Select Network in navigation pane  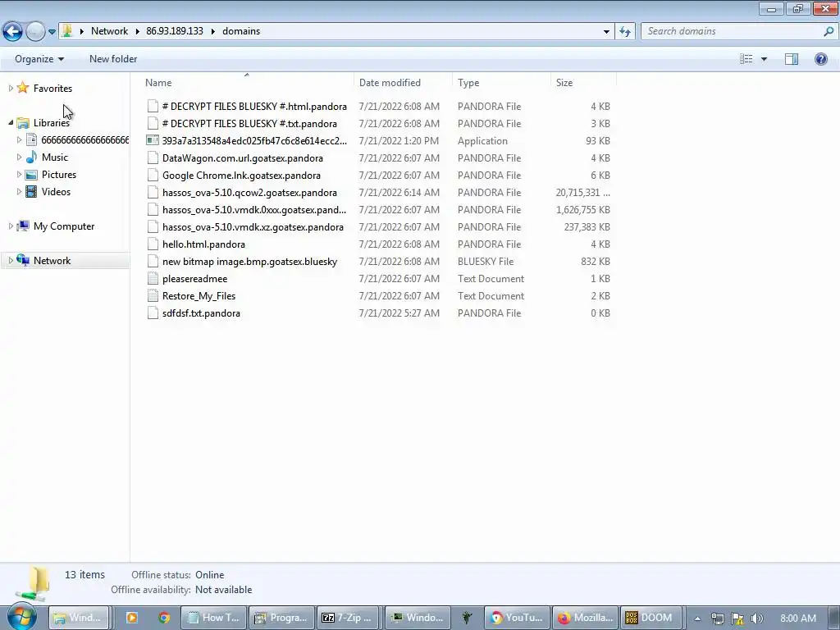(x=52, y=261)
